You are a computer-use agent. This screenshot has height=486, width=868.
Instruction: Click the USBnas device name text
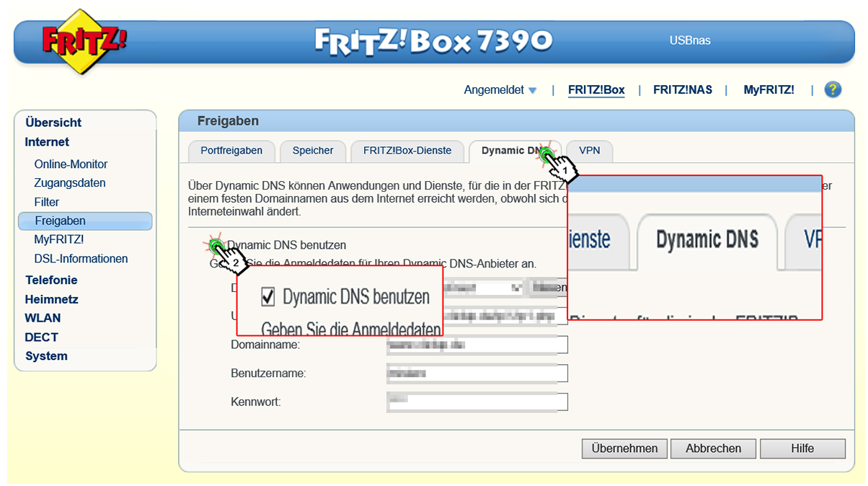(690, 40)
